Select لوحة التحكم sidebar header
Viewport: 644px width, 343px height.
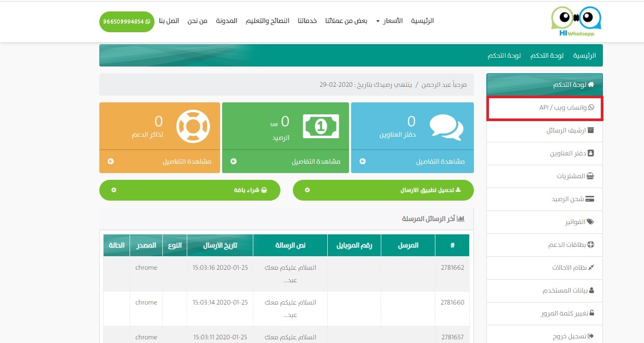[545, 84]
